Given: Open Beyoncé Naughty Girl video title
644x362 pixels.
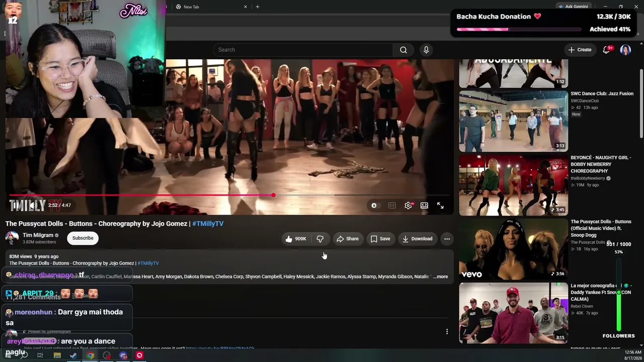Looking at the screenshot, I should pos(601,164).
